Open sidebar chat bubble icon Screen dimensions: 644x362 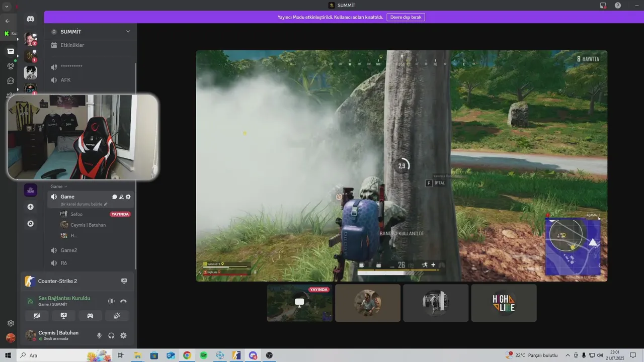(11, 80)
